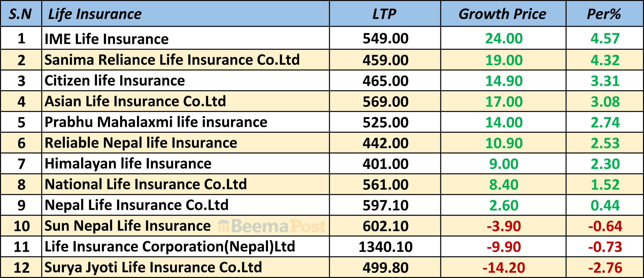Click LTP value 442.00 for Reliable Nepal
Image resolution: width=644 pixels, height=278 pixels.
point(385,143)
